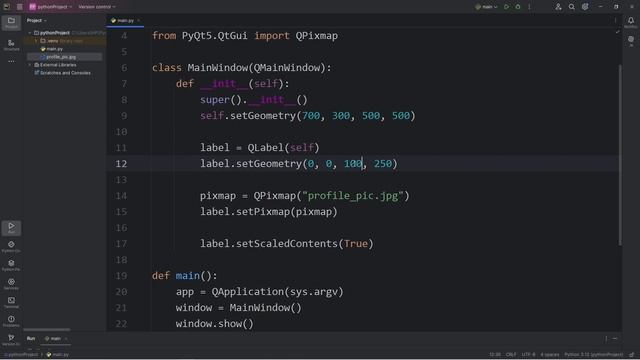Open Python 3.12 interpreter selector
Screen dimensions: 640x360
593,355
